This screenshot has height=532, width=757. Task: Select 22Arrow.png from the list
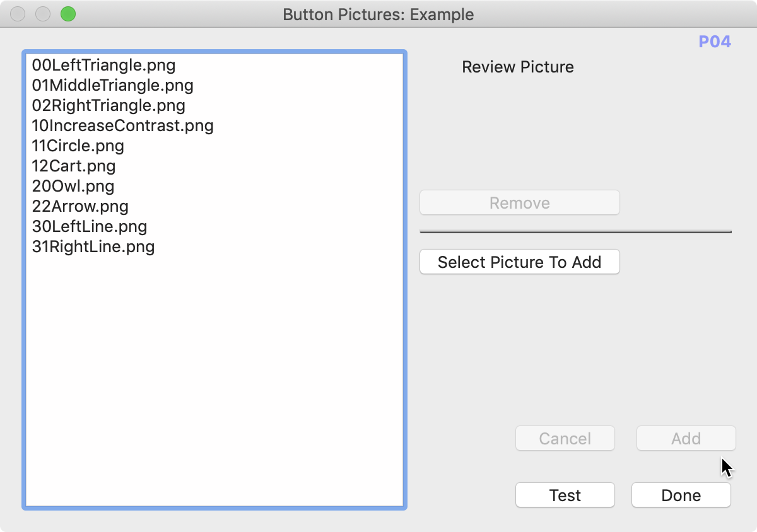(79, 206)
